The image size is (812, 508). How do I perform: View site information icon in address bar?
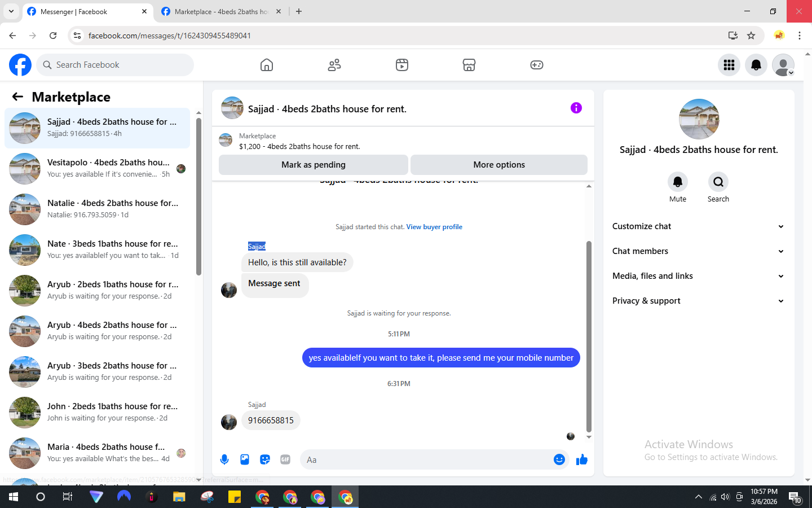(x=77, y=36)
